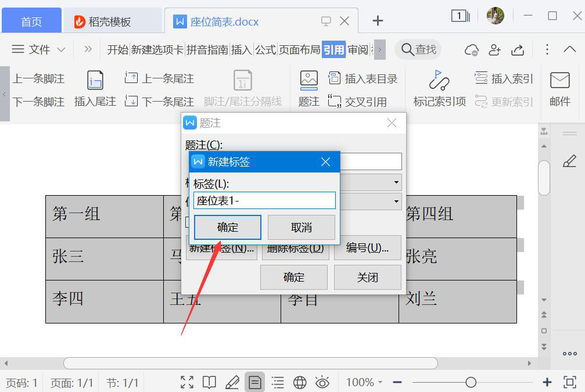Select page layout view icon
585x392 pixels.
255,382
